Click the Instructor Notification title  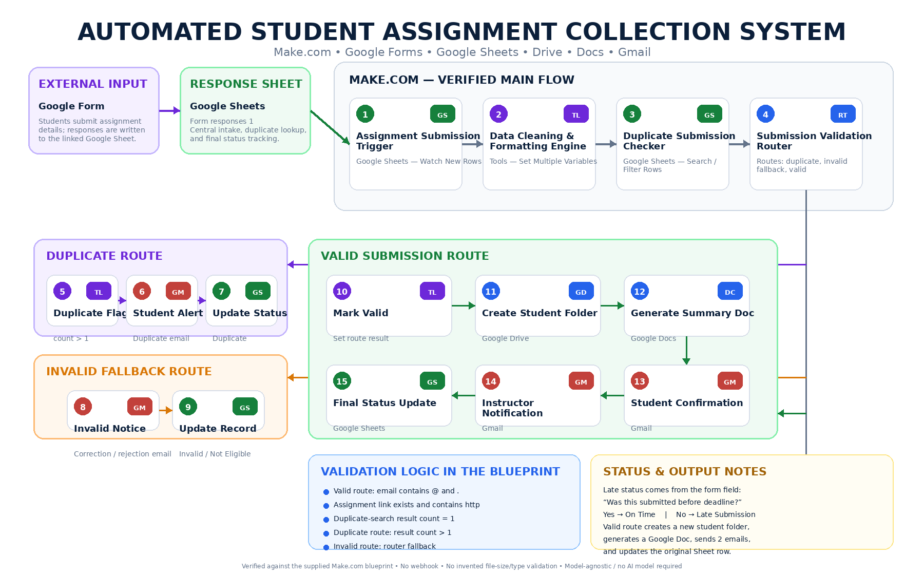coord(512,408)
